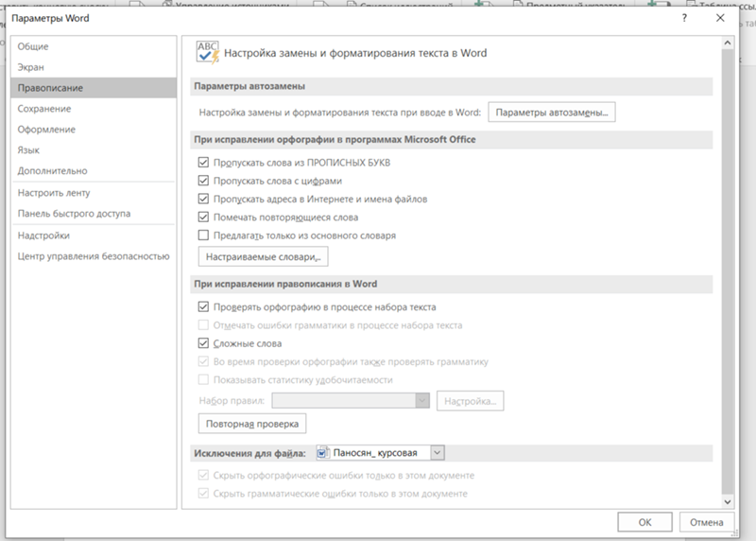Viewport: 756px width, 541px height.
Task: Check Показывать статистику удобочитаемости
Action: pos(203,380)
